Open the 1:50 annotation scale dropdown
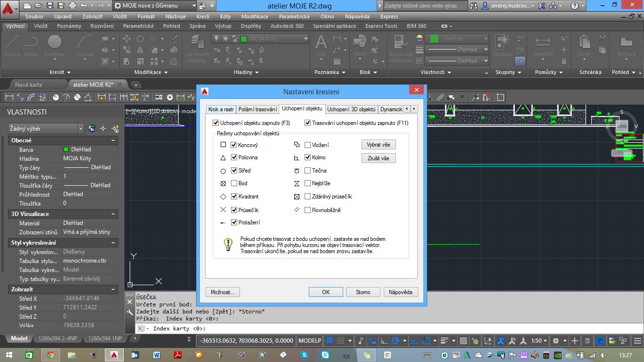This screenshot has height=362, width=644. click(x=539, y=340)
